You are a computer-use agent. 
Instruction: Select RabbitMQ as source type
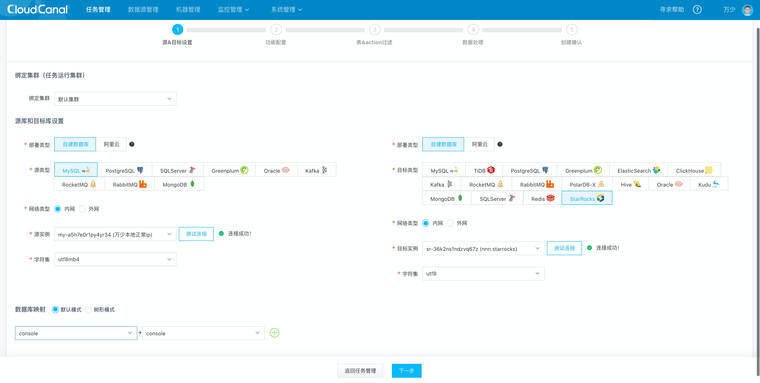(x=129, y=184)
